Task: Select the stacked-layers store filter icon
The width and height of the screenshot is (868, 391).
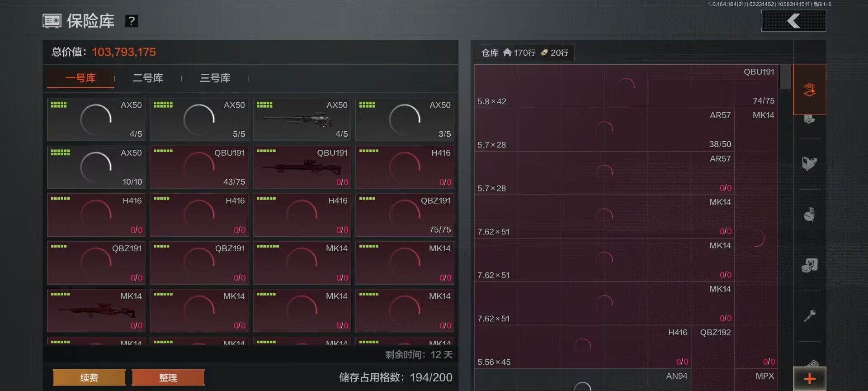Action: pyautogui.click(x=809, y=90)
